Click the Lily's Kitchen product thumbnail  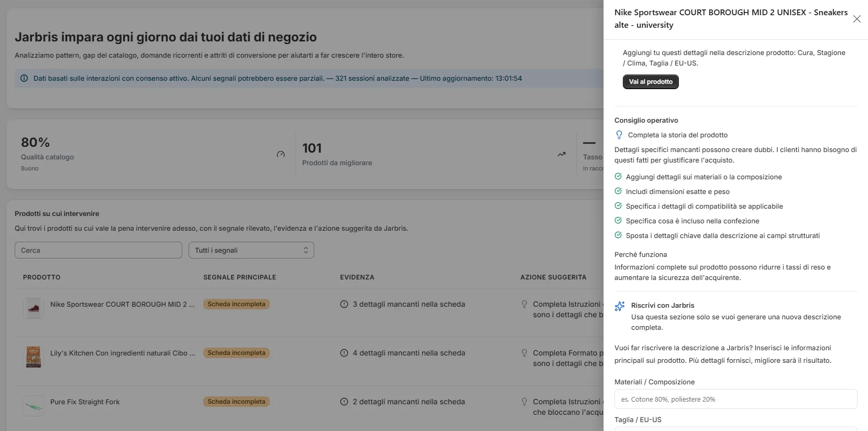[34, 357]
